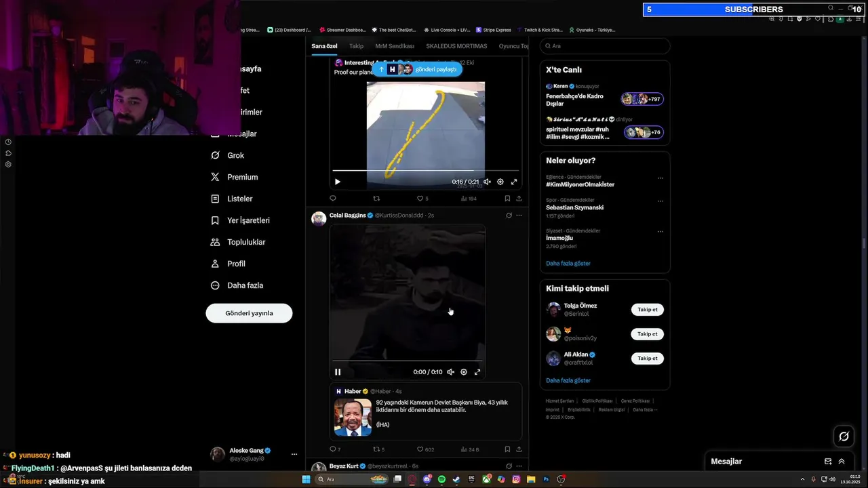Expand the Mesajlar drawer

click(842, 462)
